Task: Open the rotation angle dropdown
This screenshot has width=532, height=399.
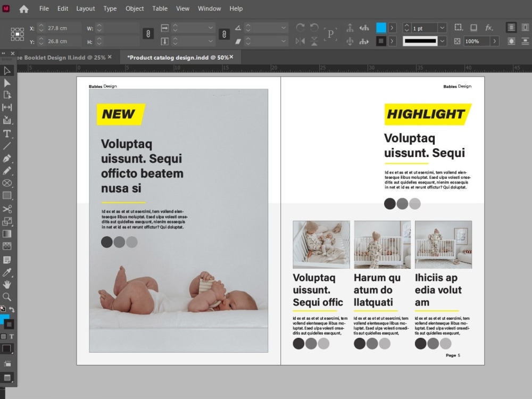Action: click(x=284, y=28)
